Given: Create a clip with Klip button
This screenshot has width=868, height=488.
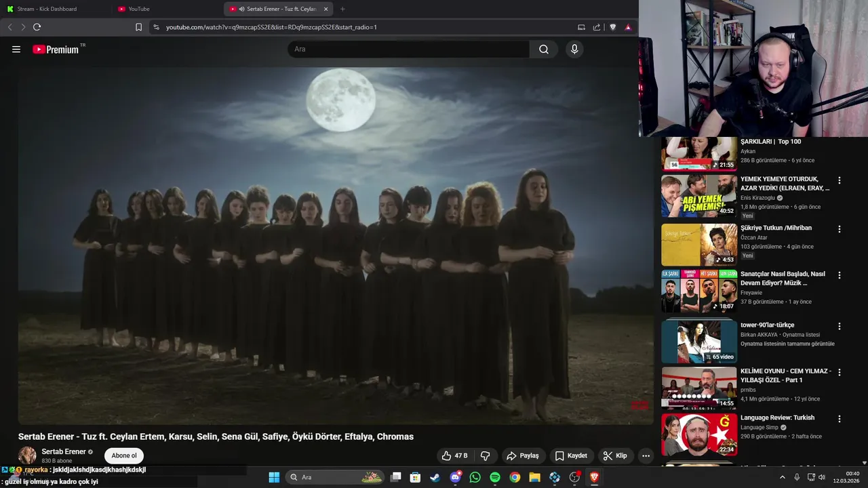Looking at the screenshot, I should click(615, 455).
